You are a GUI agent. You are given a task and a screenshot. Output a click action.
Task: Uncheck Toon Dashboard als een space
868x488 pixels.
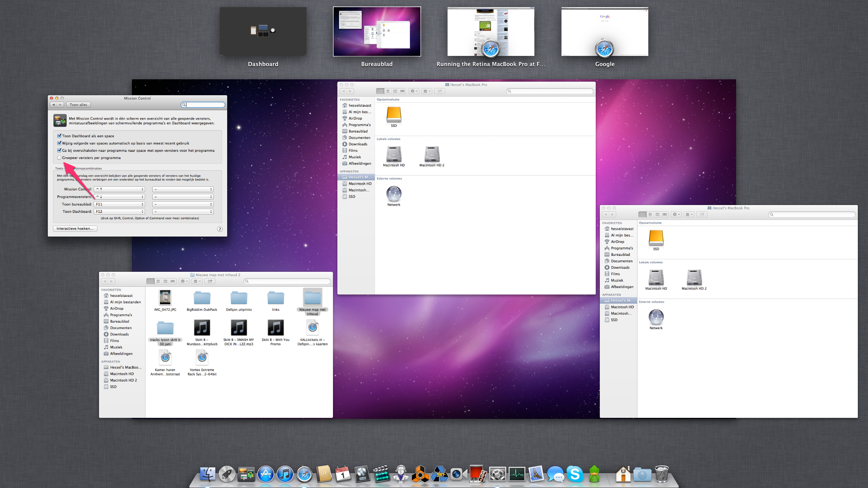coord(59,136)
